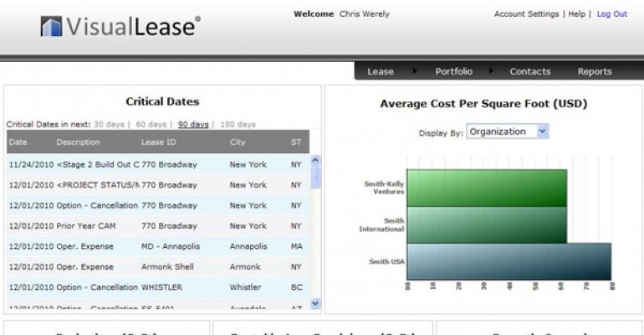Screen dimensions: 644x335
Task: Show critical dates in next 180 days
Action: (238, 124)
